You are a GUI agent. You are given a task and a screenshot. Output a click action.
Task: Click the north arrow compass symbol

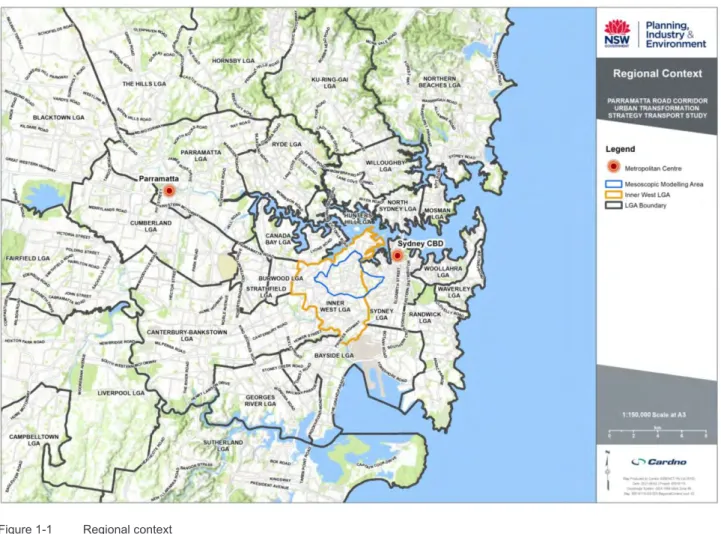(608, 471)
